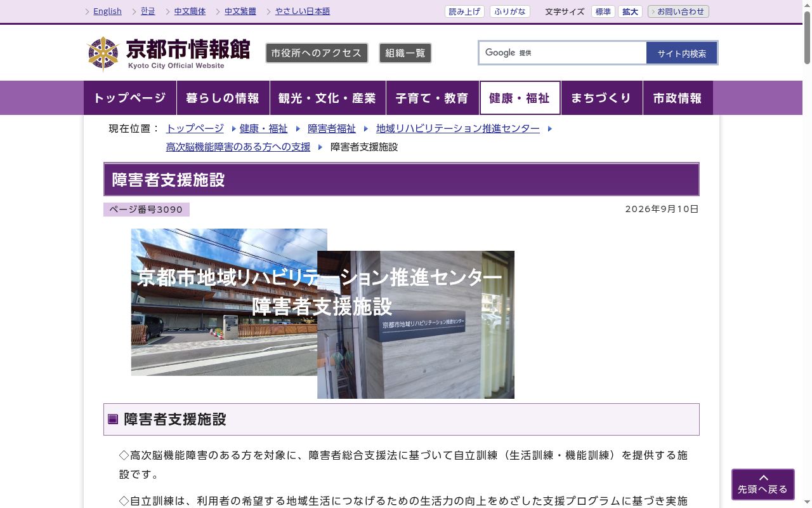Focus the Google site search field
Image resolution: width=812 pixels, height=508 pixels.
tap(563, 53)
